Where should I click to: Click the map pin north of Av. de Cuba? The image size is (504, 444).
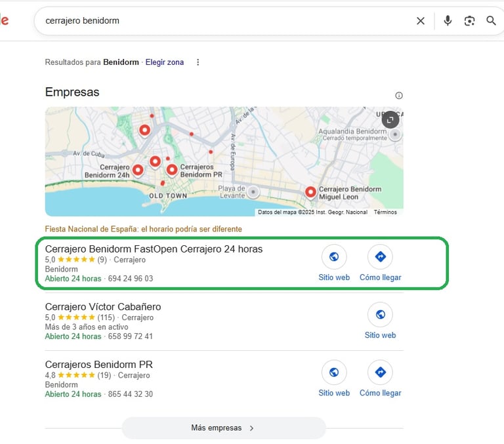click(x=144, y=130)
